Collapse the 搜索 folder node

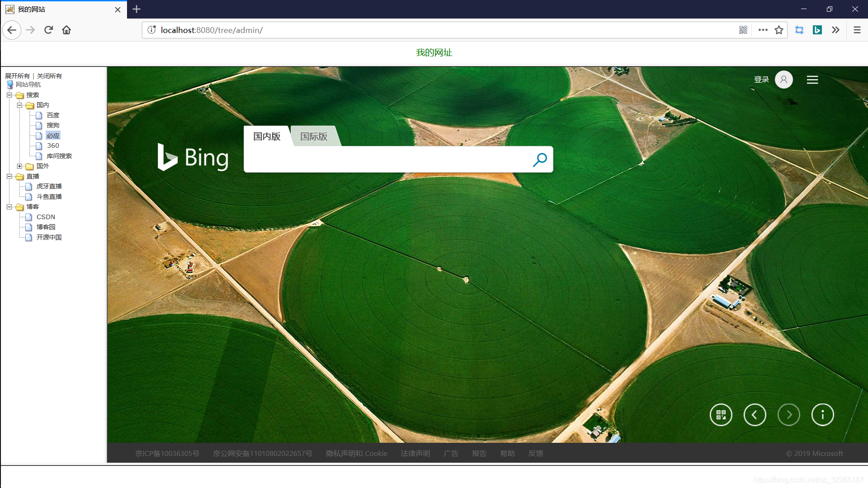tap(9, 95)
